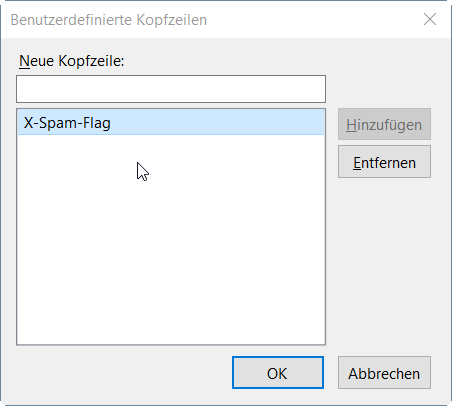452x406 pixels.
Task: Click the Hinzufügen button
Action: click(384, 124)
